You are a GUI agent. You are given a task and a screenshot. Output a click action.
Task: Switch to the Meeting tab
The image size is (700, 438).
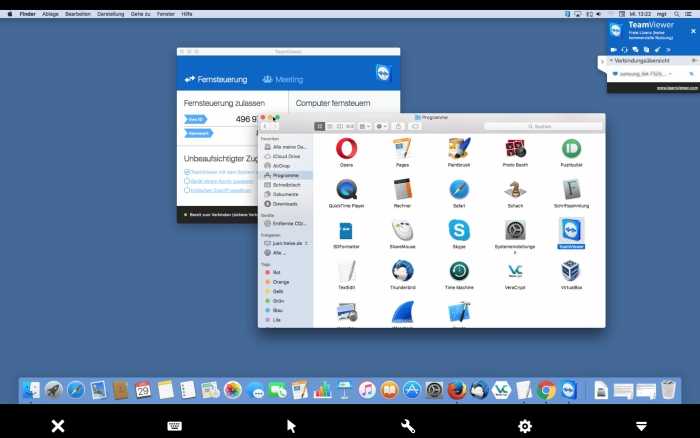tap(283, 79)
